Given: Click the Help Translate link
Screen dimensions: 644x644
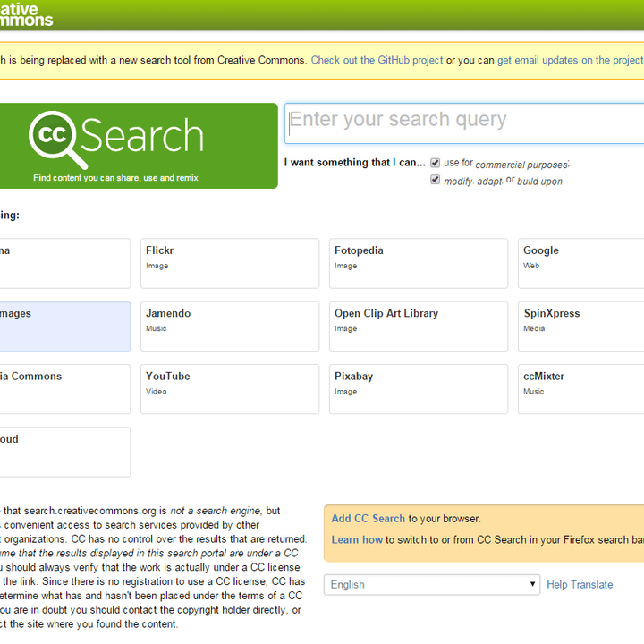Looking at the screenshot, I should click(580, 584).
